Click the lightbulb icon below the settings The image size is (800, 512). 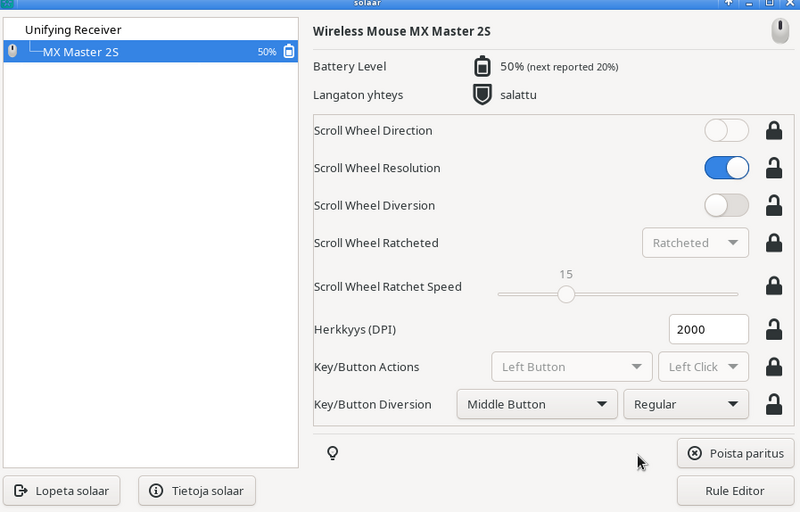[x=333, y=453]
